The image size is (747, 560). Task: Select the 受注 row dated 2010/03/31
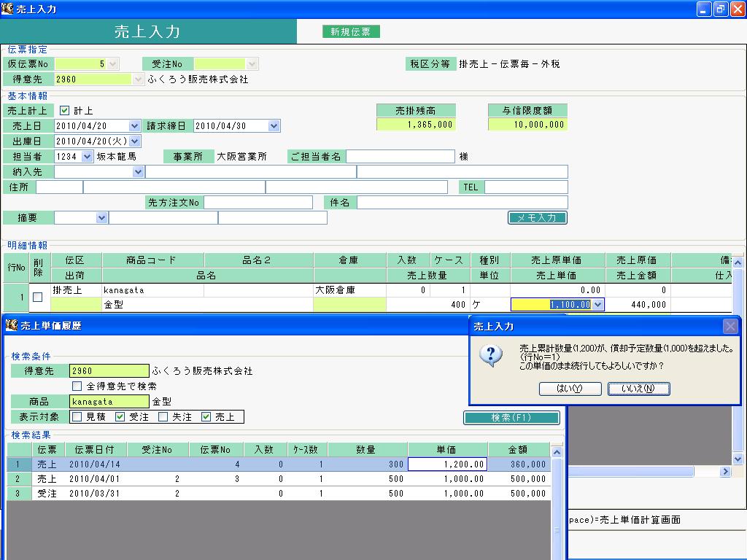[x=279, y=494]
